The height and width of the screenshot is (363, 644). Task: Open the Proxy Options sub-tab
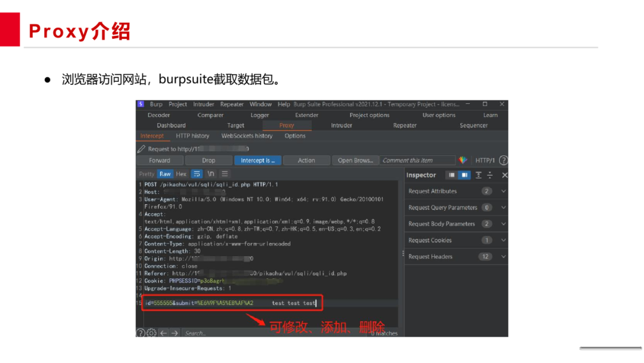coord(295,136)
